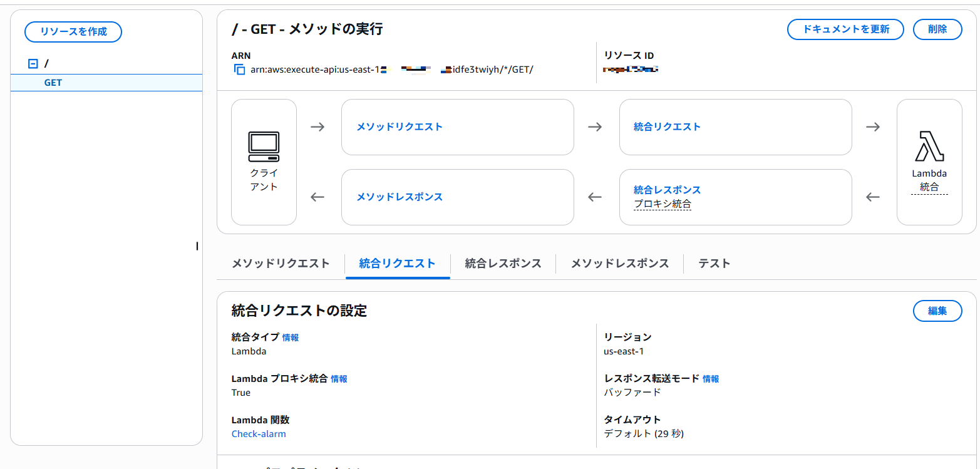Viewport: 980px width, 469px height.
Task: Switch to the メソッドリクエスト tab
Action: point(281,264)
